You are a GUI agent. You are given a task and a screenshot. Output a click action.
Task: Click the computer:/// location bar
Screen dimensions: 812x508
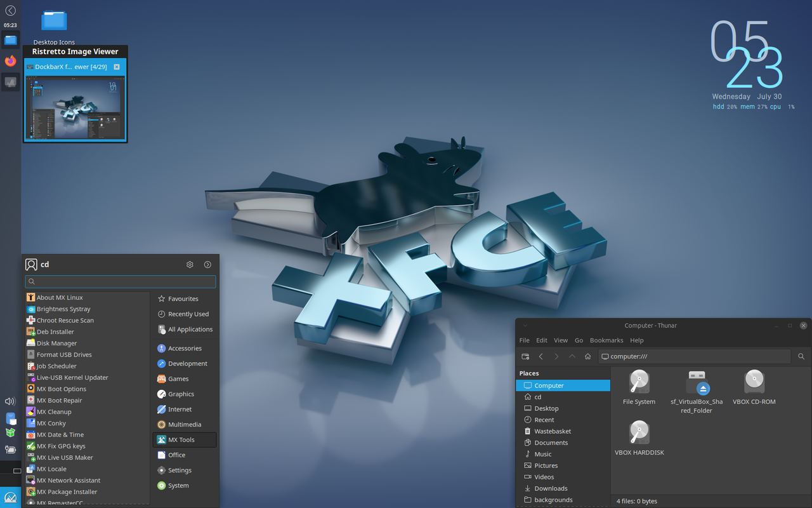[x=695, y=356]
